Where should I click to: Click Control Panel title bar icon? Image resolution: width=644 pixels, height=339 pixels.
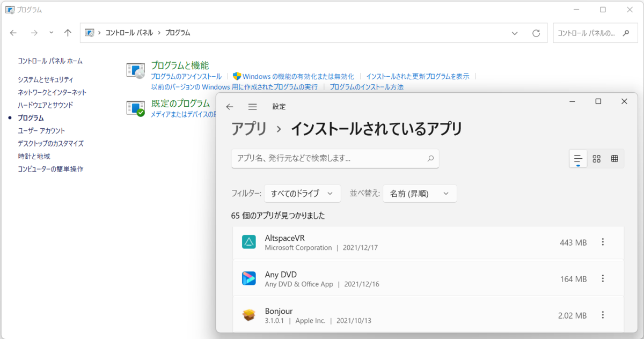(10, 10)
